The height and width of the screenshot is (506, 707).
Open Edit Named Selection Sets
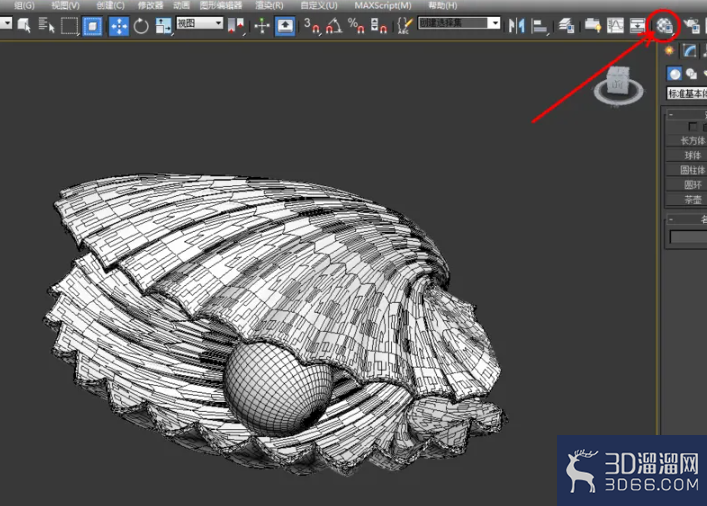[x=404, y=25]
